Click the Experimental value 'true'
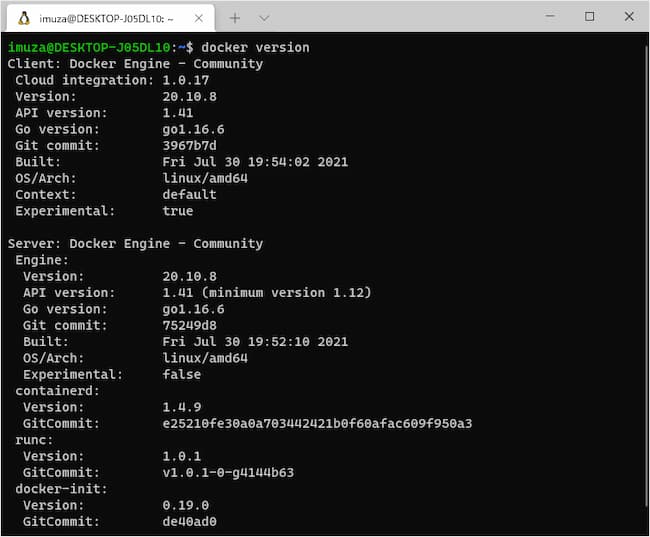This screenshot has height=537, width=650. coord(178,211)
